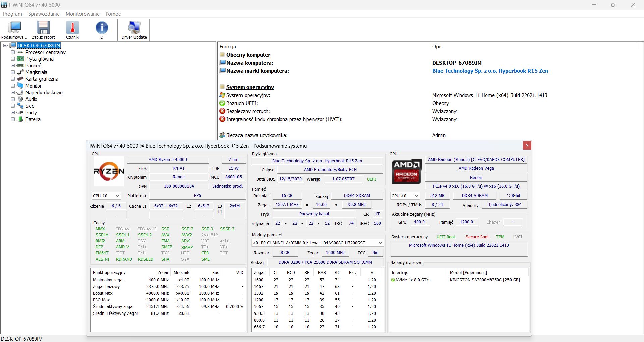Open the GPU #0 selector dropdown
The width and height of the screenshot is (644, 342).
point(405,196)
